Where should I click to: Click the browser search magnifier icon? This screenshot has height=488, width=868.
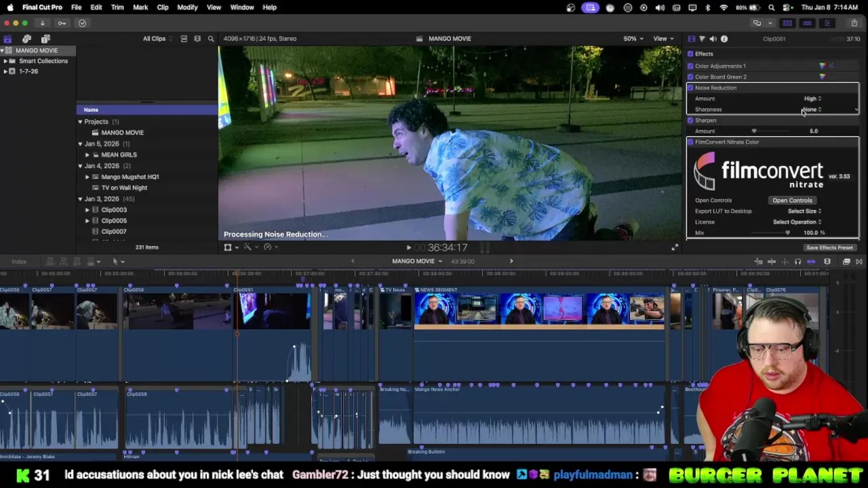(211, 39)
